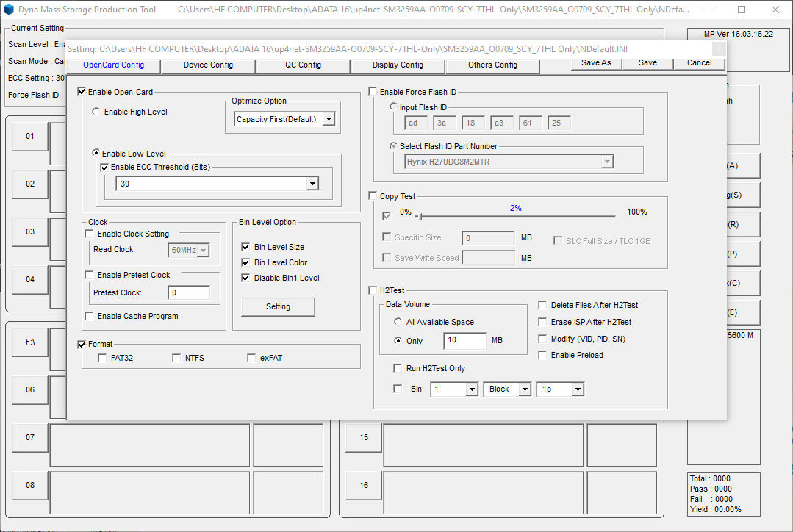This screenshot has height=532, width=793.
Task: Click the F:\ drive button in main window
Action: point(30,342)
